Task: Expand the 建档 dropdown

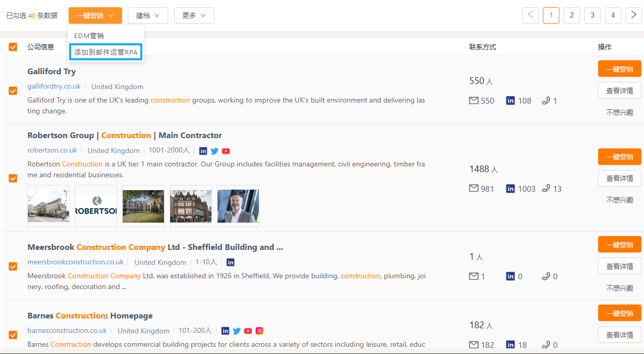Action: (x=148, y=15)
